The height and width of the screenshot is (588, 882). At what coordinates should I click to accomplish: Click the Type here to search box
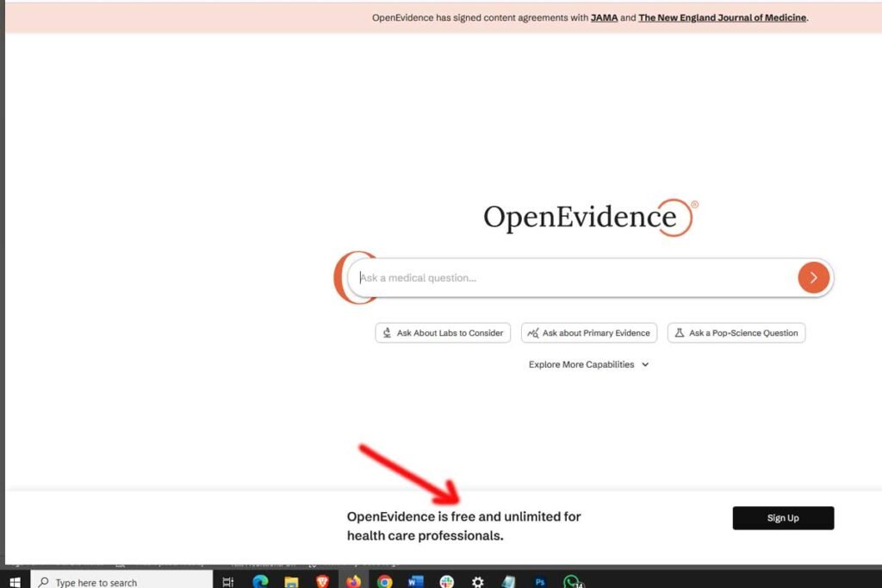coord(122,581)
